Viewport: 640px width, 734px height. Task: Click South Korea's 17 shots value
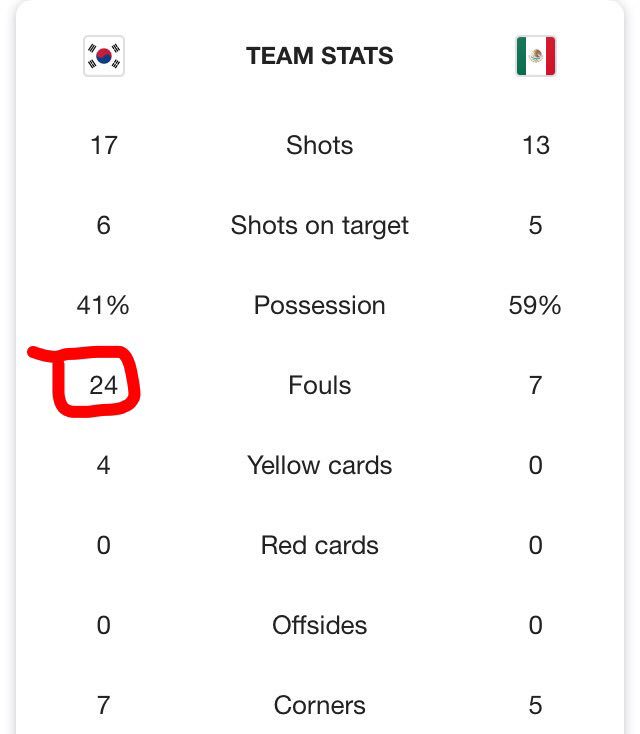click(103, 145)
